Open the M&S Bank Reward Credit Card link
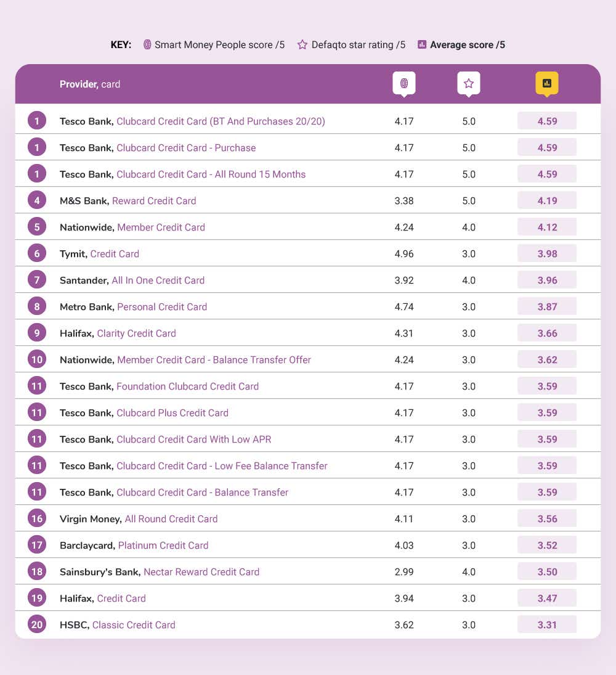Screen dimensions: 616x675 click(154, 201)
